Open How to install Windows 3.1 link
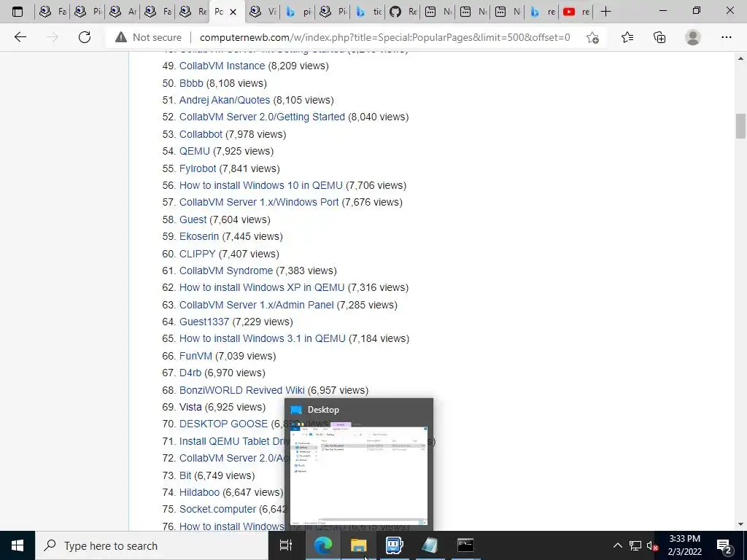 tap(262, 338)
